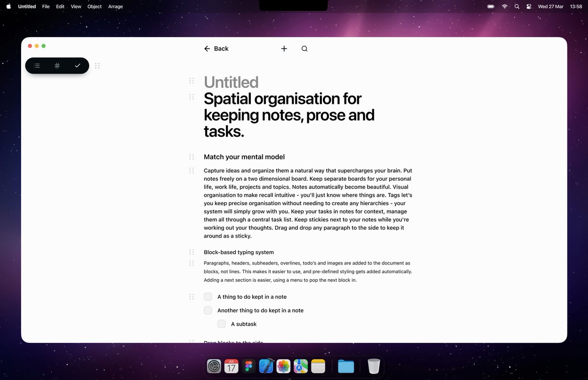Open the File menu
Screen dimensions: 588x380
tap(46, 6)
